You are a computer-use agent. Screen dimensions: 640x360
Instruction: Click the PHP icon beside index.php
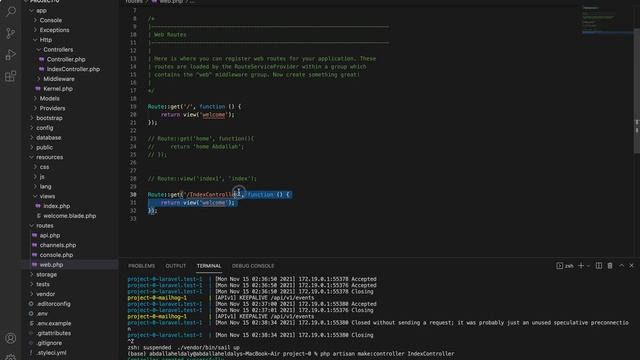point(38,206)
